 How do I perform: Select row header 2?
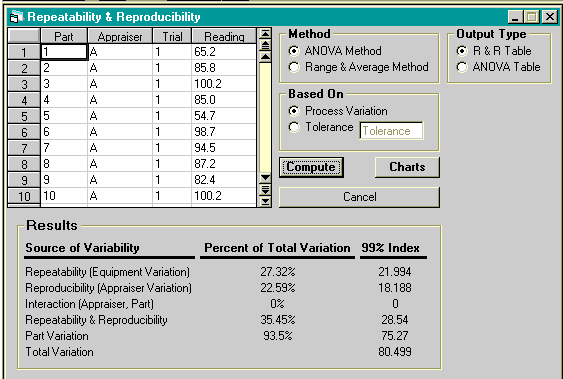pos(24,68)
